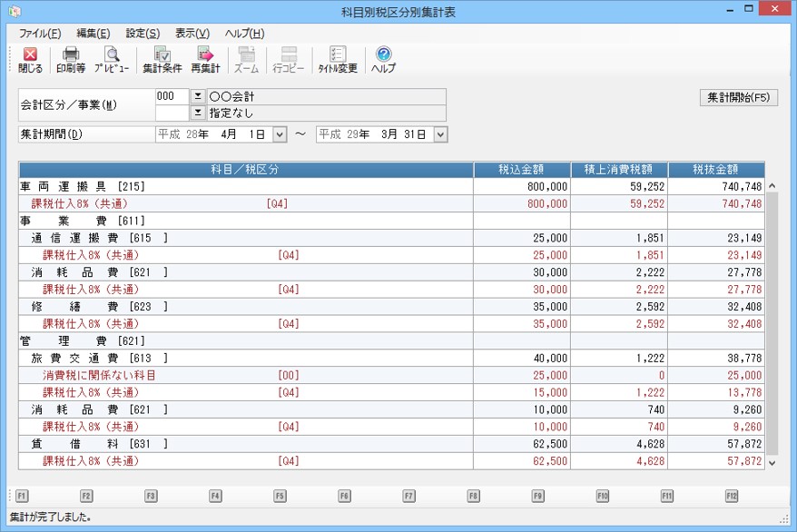The image size is (797, 532).
Task: Expand the 事業 dropdown beside 指定なし
Action: click(198, 113)
